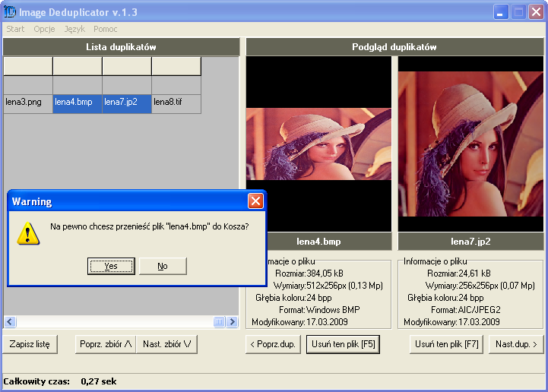Select lena8.tif in the duplicate list
Viewport: 548px width, 392px height.
pyautogui.click(x=176, y=104)
